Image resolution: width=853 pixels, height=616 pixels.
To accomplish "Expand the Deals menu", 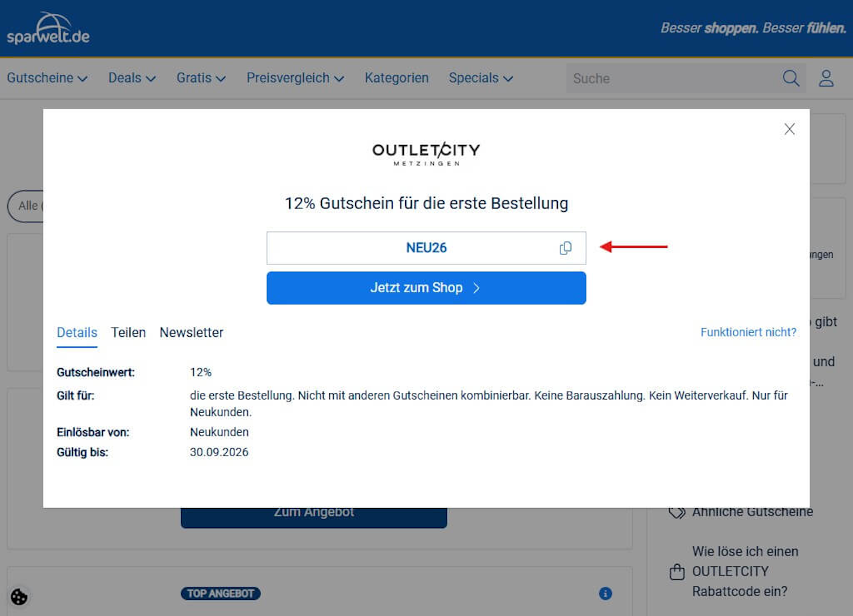I will (x=132, y=78).
